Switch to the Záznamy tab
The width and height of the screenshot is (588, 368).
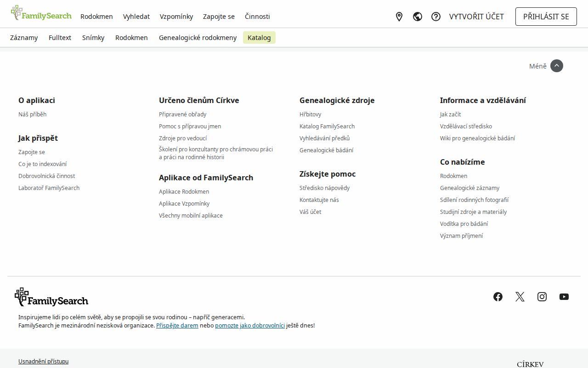point(24,38)
